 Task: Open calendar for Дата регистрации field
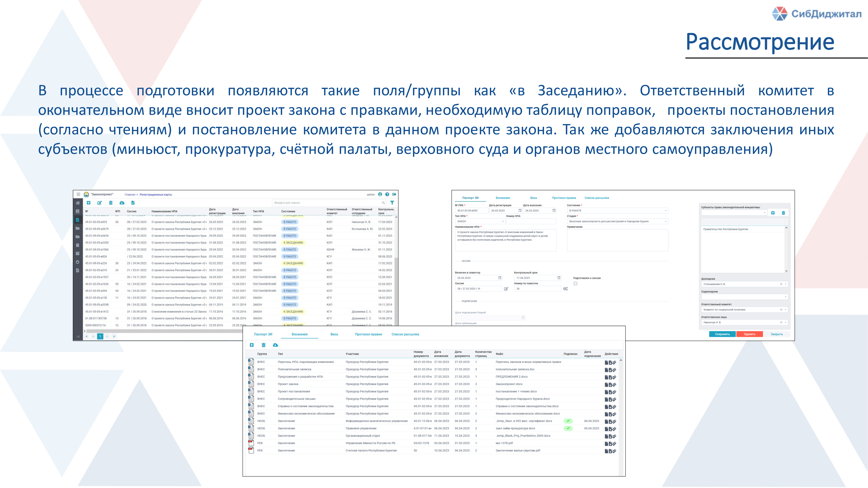pyautogui.click(x=520, y=210)
